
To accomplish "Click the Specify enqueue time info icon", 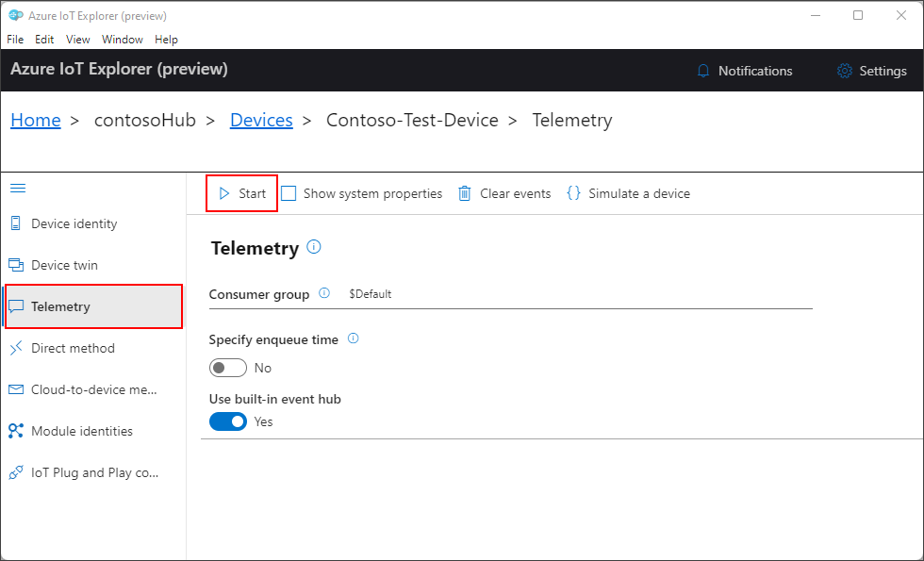I will (x=354, y=338).
